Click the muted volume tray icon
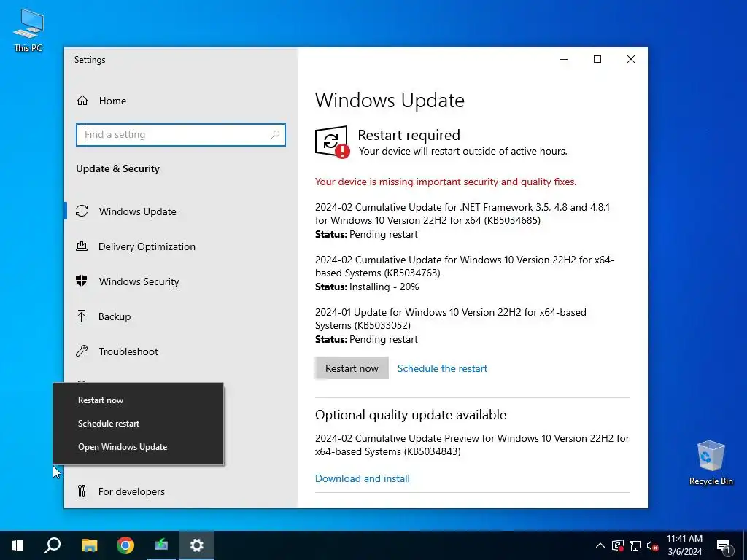This screenshot has width=747, height=560. pyautogui.click(x=653, y=545)
